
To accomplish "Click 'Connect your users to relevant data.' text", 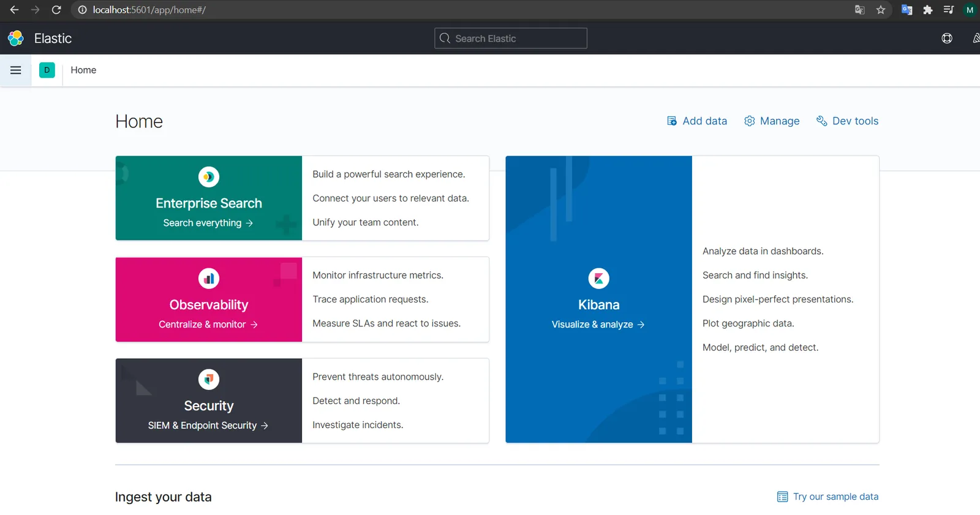I will [391, 198].
